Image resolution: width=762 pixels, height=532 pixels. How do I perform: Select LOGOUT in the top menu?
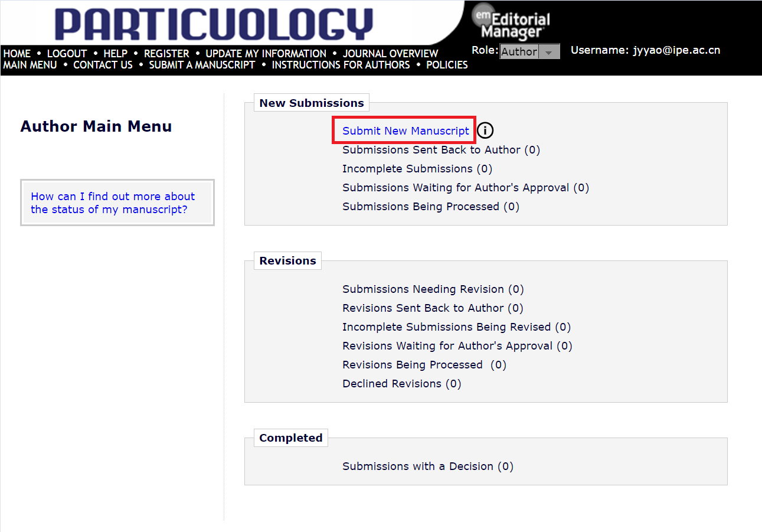67,54
